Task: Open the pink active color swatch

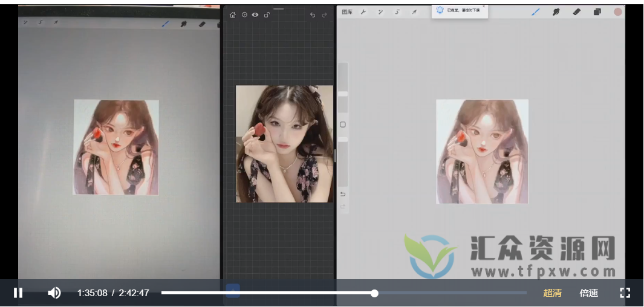Action: click(618, 12)
